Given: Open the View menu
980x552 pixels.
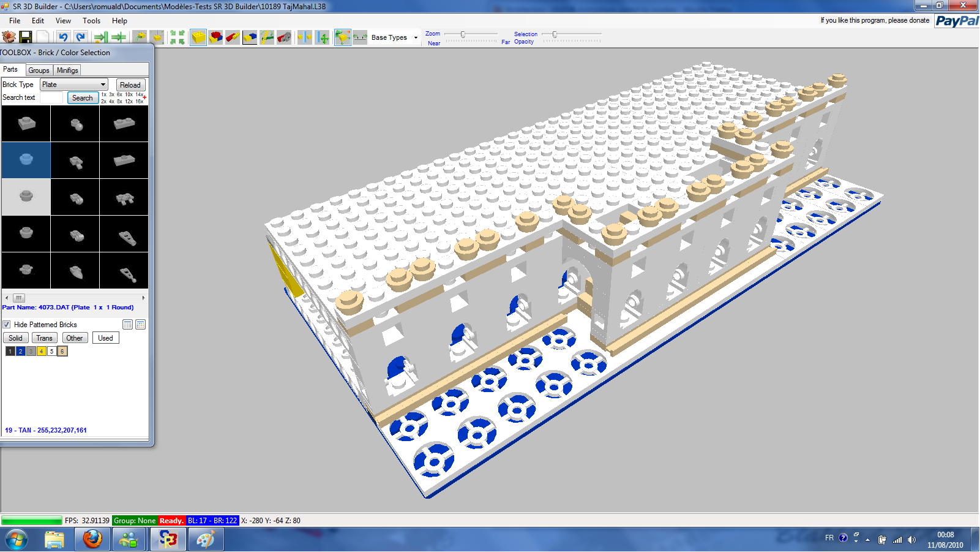Looking at the screenshot, I should (x=63, y=21).
